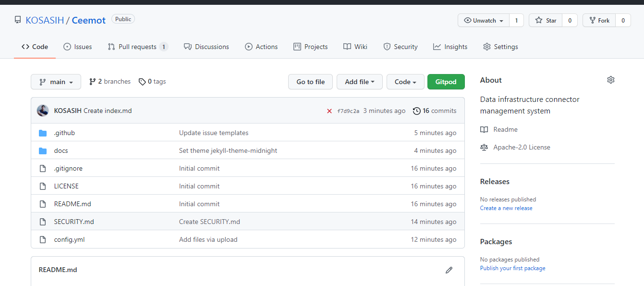Click the Ceemot repository name link
This screenshot has height=286, width=644.
coord(89,20)
